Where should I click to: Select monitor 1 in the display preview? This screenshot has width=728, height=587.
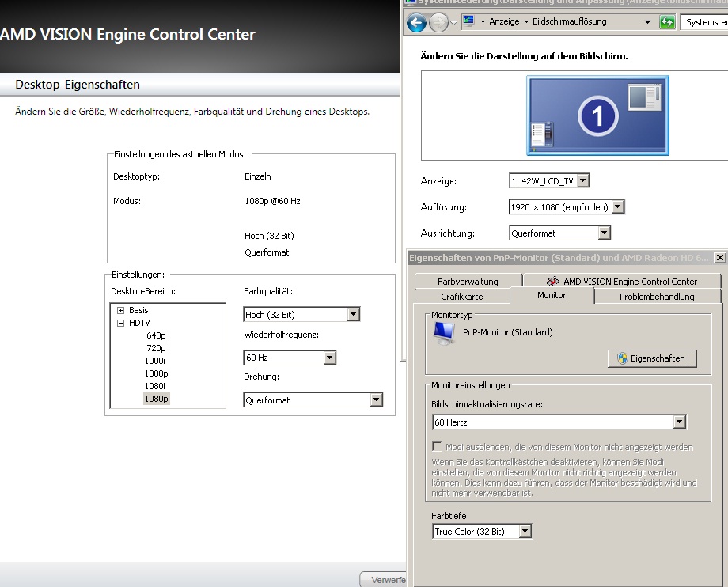597,116
